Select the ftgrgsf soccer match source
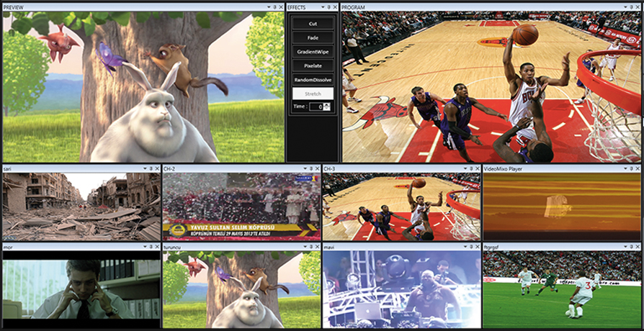The image size is (644, 331). tap(561, 289)
